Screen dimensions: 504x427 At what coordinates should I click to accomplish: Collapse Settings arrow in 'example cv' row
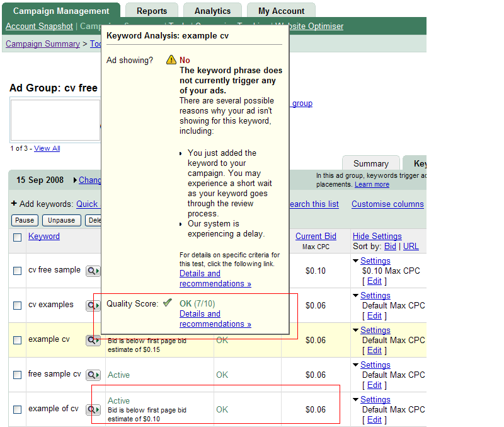(x=355, y=330)
